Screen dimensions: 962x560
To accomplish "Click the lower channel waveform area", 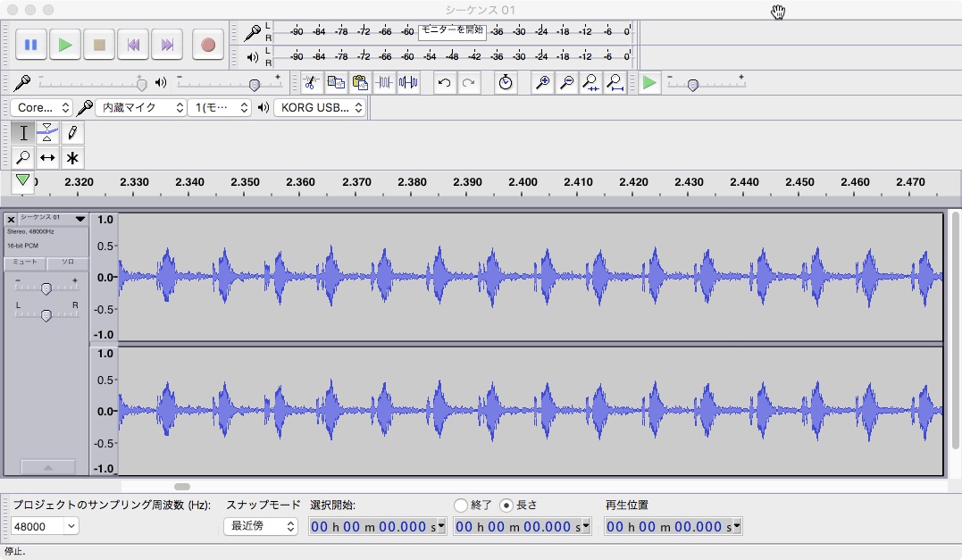I will [530, 411].
